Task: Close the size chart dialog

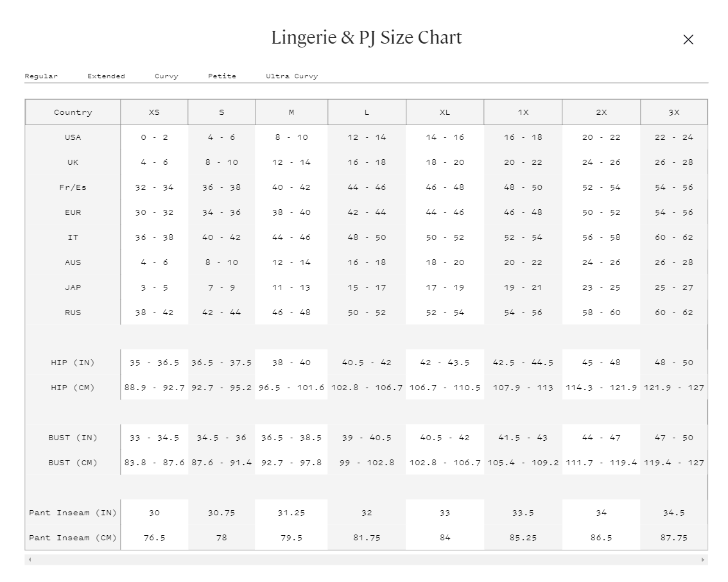Action: (x=688, y=39)
